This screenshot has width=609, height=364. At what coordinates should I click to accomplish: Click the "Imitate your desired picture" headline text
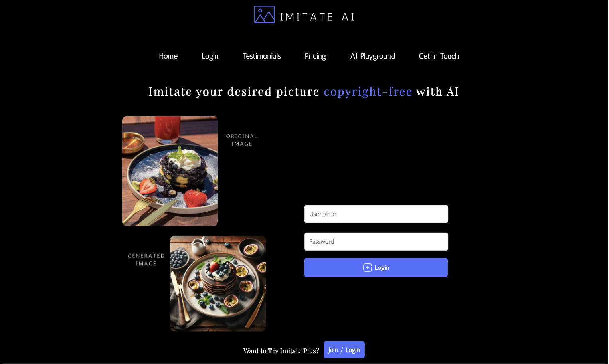click(x=234, y=92)
